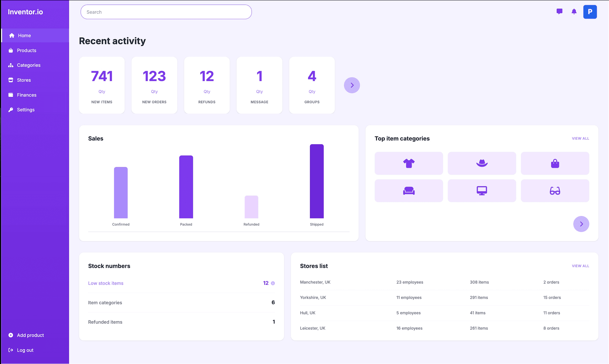Click the Shipped sales bar
Viewport: 609px width, 364px height.
pos(316,181)
